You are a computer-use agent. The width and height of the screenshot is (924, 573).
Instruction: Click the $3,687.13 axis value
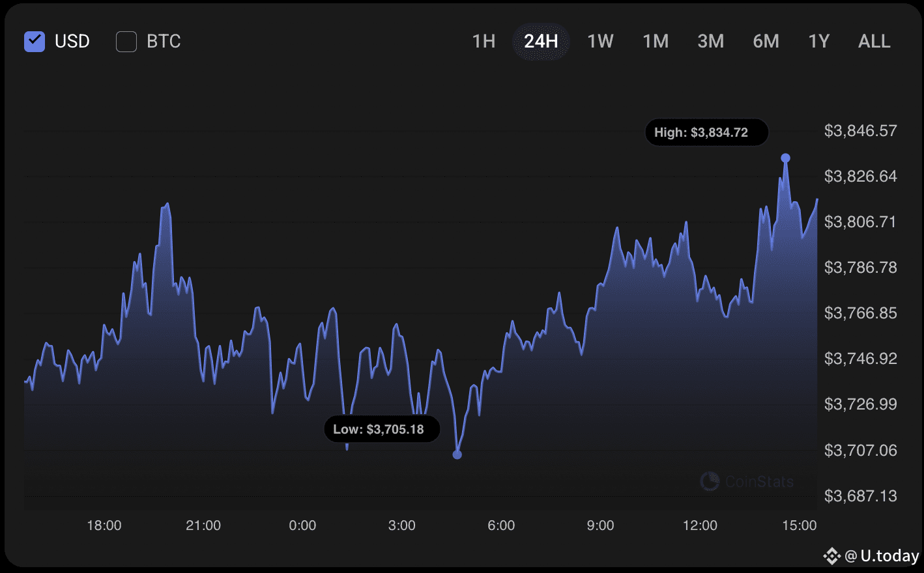[860, 496]
